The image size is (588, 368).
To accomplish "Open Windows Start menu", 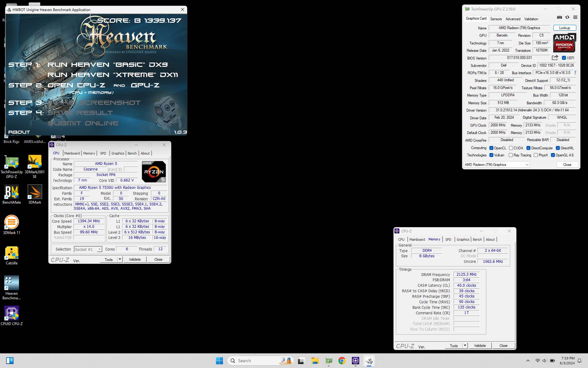I will coord(219,361).
